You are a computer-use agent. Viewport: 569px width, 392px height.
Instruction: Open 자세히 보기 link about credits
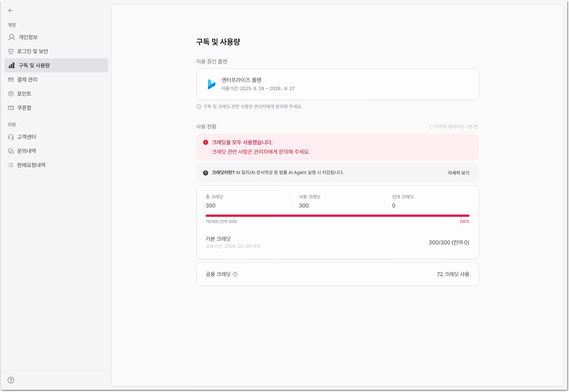tap(458, 173)
